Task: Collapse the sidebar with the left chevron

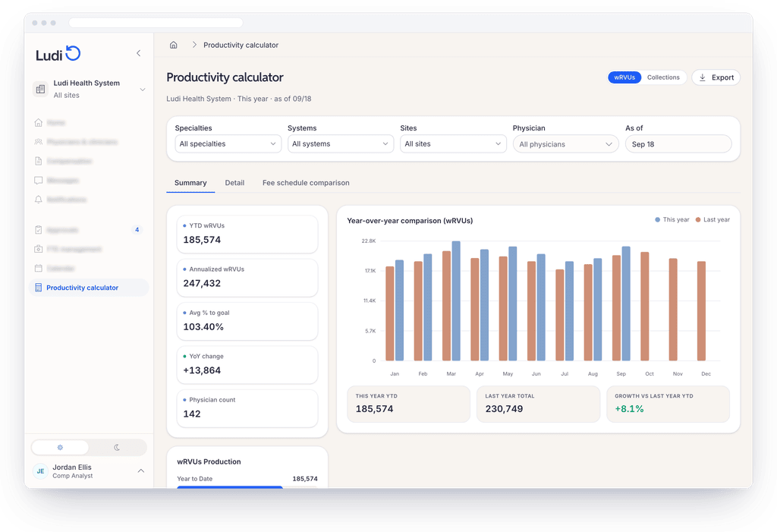Action: (139, 53)
